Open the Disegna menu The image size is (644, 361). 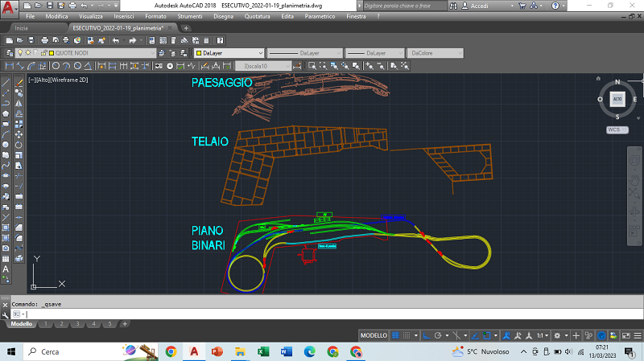click(x=223, y=16)
